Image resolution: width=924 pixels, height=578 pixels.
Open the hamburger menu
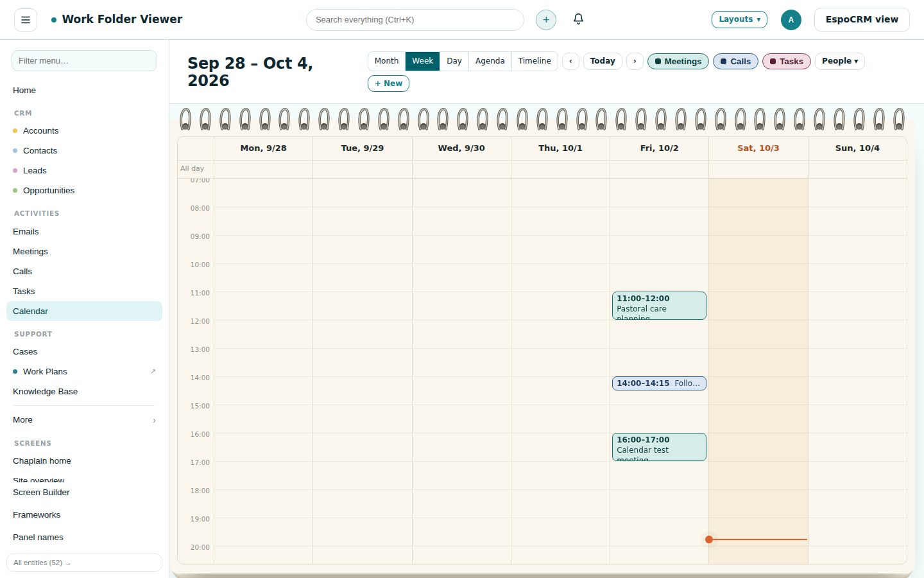point(26,20)
